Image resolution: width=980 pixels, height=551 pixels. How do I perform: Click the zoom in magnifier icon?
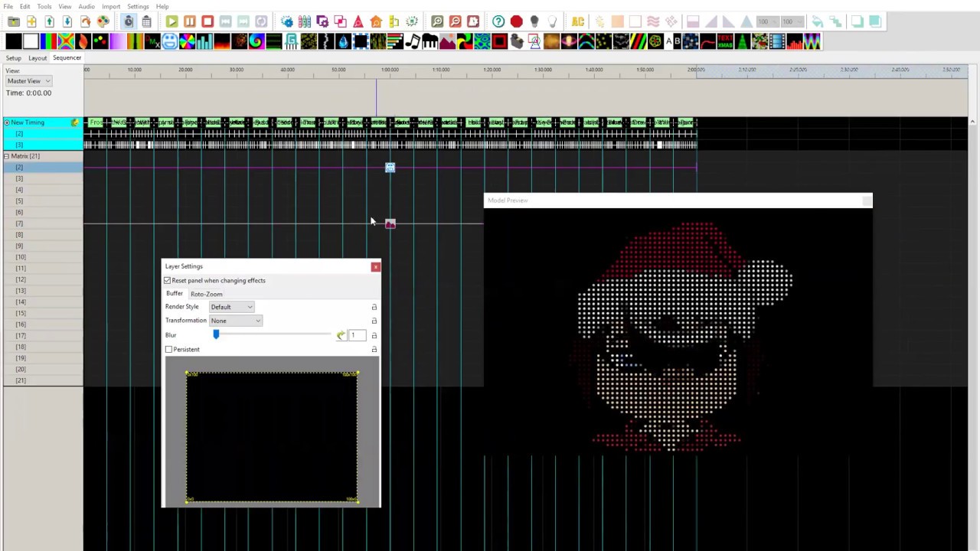[x=437, y=21]
